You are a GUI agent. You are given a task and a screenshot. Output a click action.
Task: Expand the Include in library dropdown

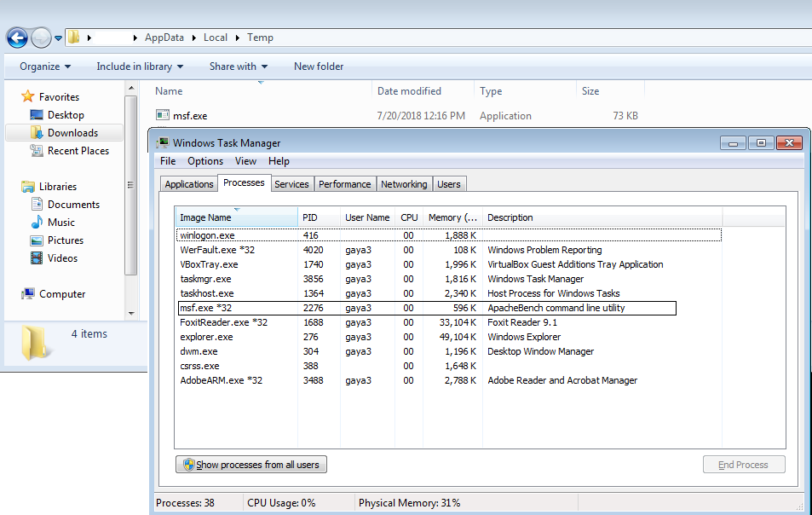click(x=140, y=67)
